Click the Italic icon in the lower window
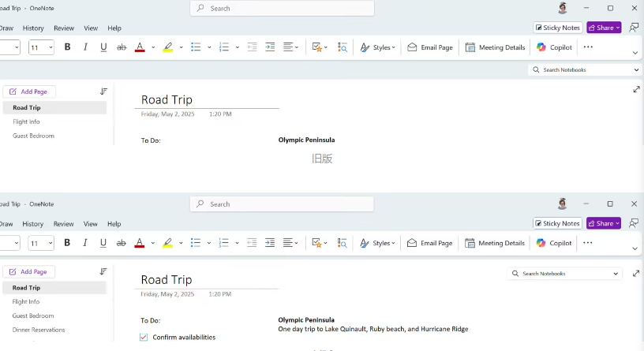 pos(85,243)
